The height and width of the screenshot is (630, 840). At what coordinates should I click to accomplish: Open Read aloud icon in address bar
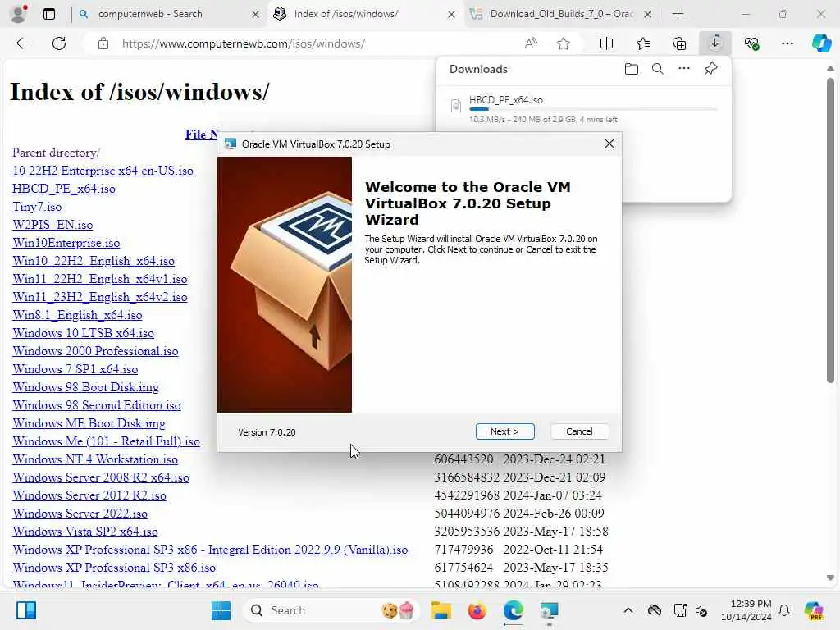(531, 43)
